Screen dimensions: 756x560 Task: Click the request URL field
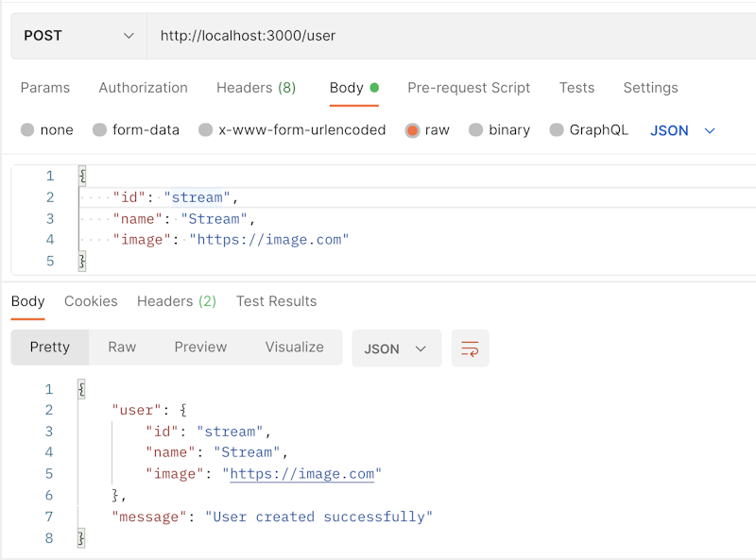tap(378, 35)
